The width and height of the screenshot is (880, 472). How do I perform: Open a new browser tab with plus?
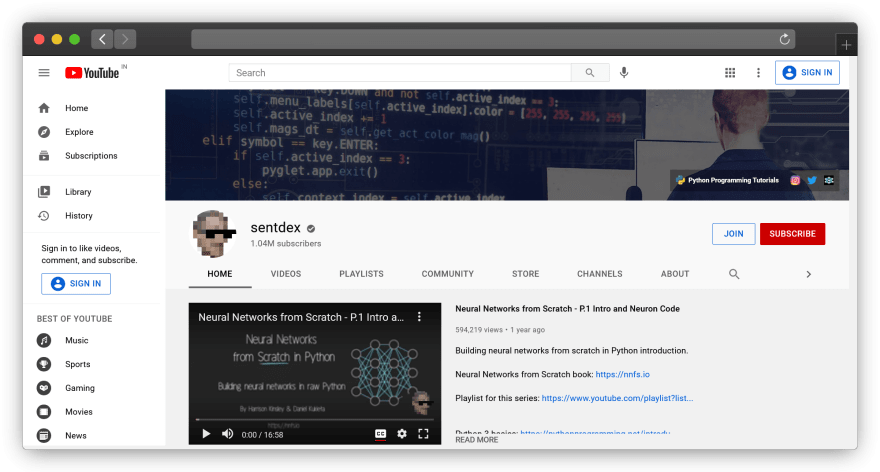846,45
